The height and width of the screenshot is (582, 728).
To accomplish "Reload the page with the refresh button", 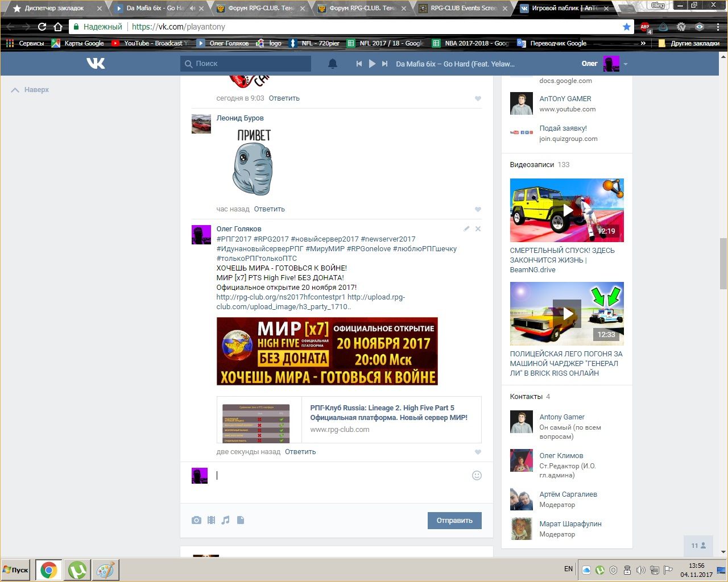I will click(x=42, y=27).
